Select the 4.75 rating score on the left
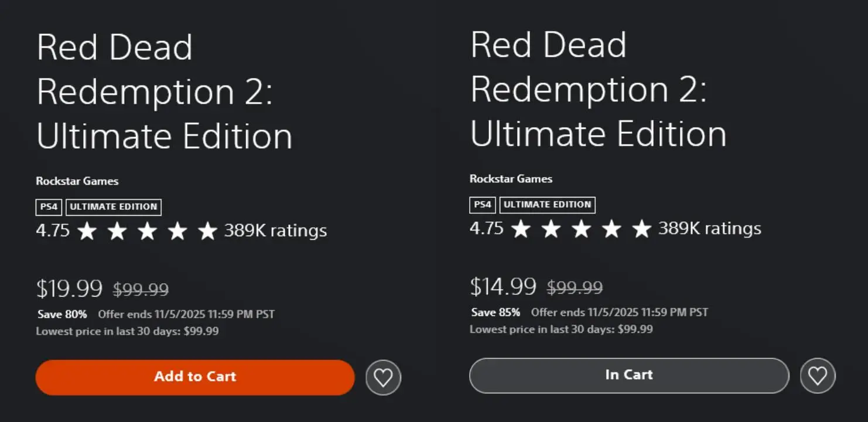Screen dimensions: 868x422 pyautogui.click(x=53, y=230)
